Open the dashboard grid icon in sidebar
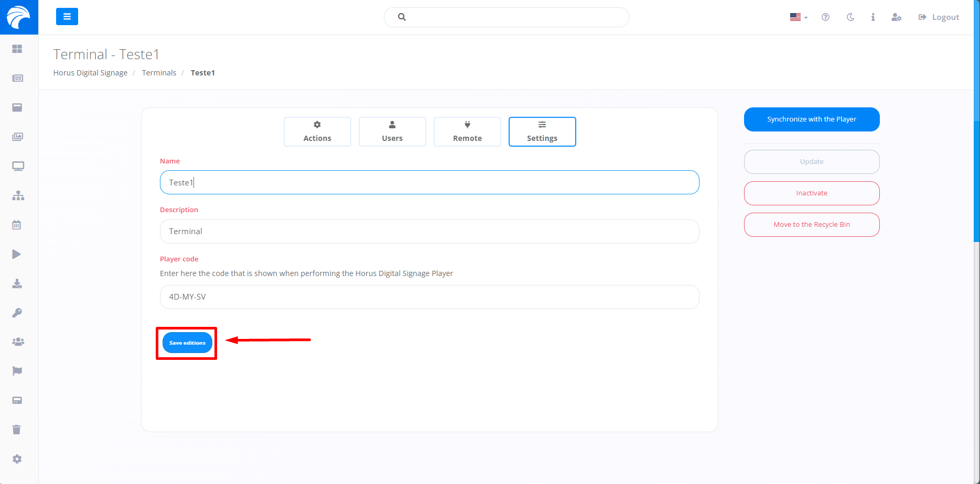The image size is (980, 484). [x=17, y=49]
